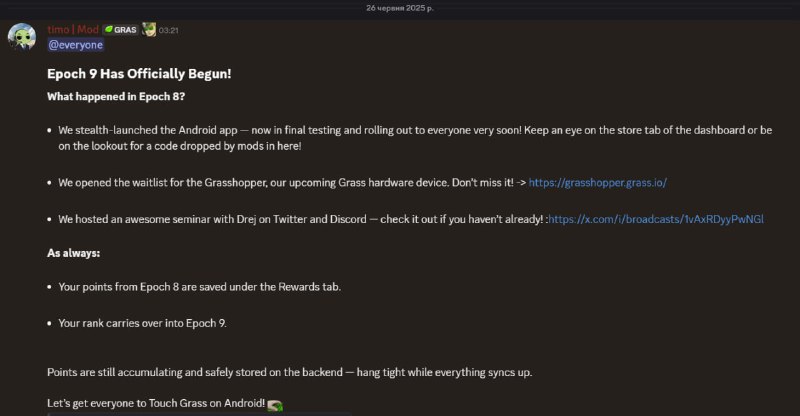Viewport: 800px width, 416px height.
Task: Click the role icon beside GRAS tag
Action: click(x=148, y=30)
